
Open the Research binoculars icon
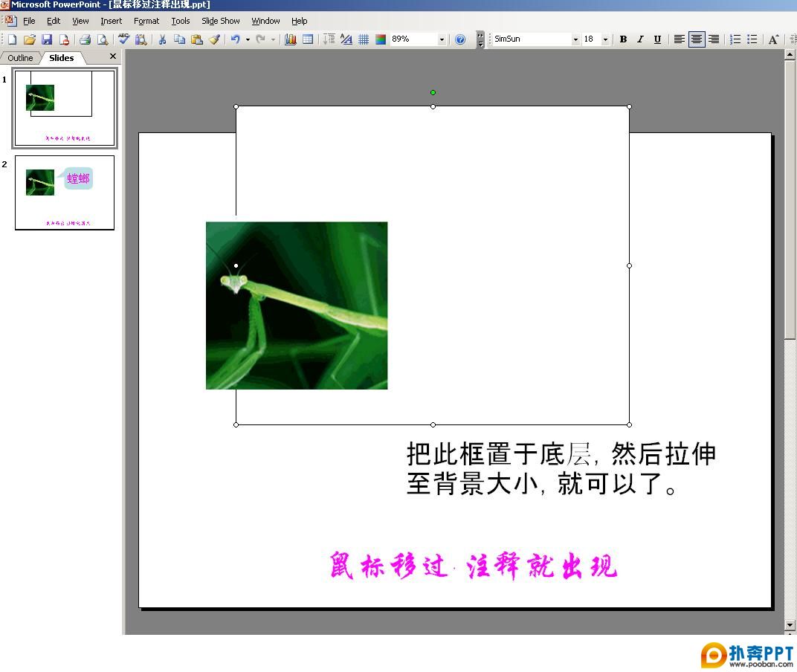[x=141, y=39]
